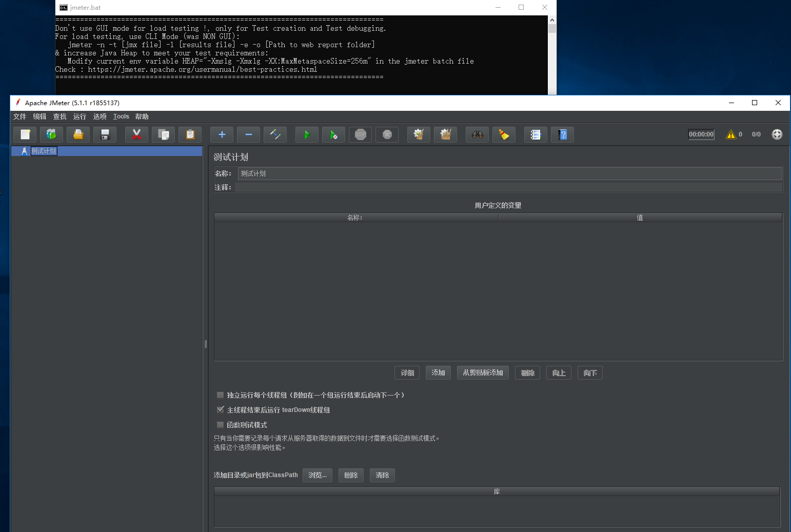Click the 添加 variable button
791x532 pixels.
[438, 372]
